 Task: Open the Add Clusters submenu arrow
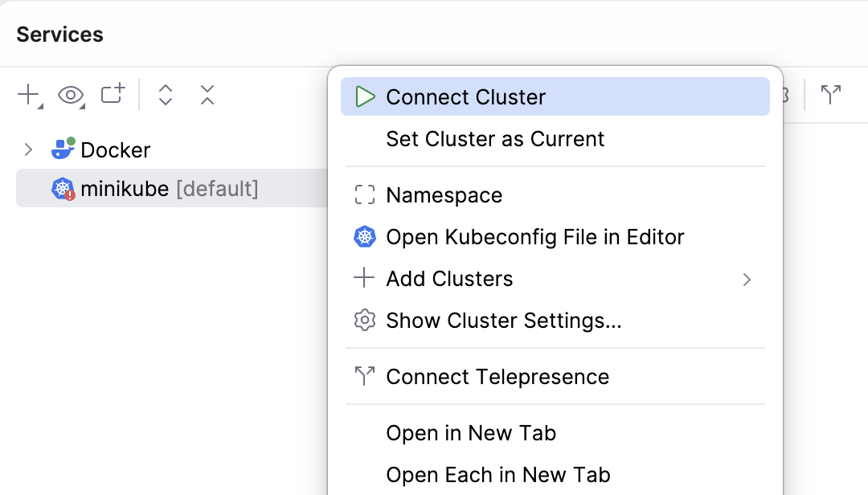pos(747,279)
